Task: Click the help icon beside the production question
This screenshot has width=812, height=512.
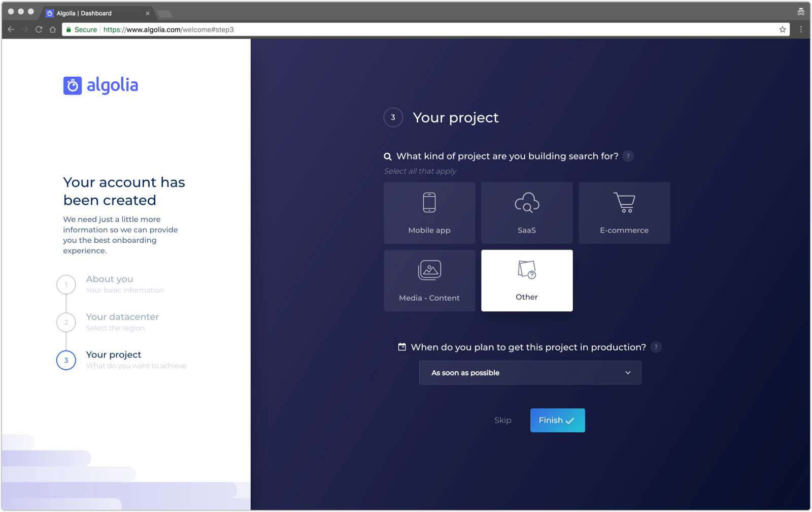Action: coord(656,347)
